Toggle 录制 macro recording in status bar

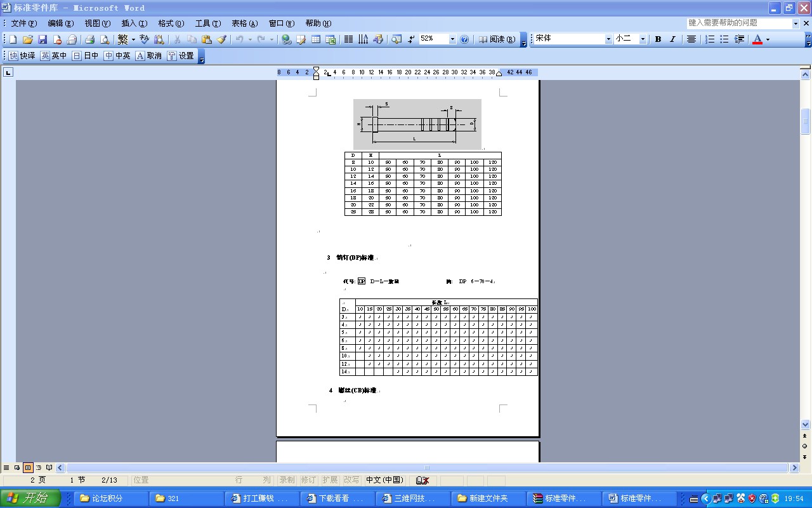[287, 480]
